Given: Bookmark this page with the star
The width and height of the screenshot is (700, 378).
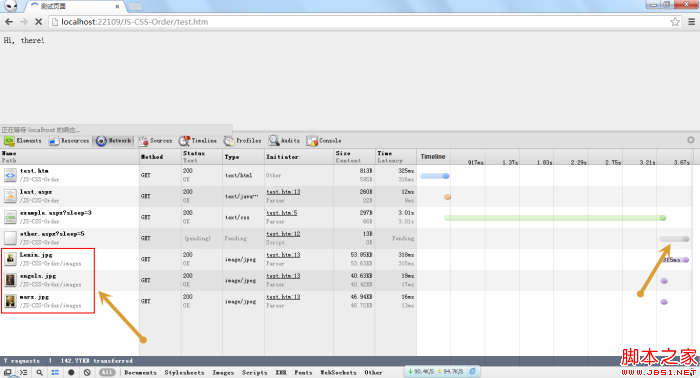Looking at the screenshot, I should [x=675, y=21].
